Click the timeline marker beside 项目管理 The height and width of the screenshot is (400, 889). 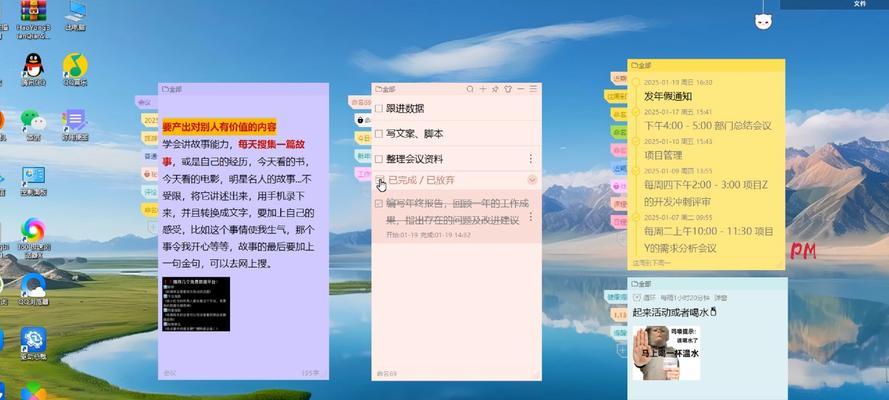636,141
